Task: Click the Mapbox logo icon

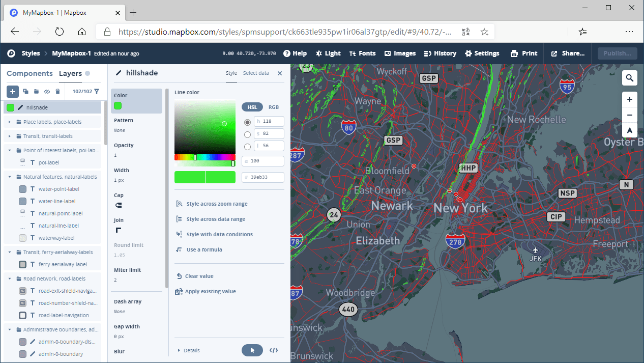Action: point(11,53)
